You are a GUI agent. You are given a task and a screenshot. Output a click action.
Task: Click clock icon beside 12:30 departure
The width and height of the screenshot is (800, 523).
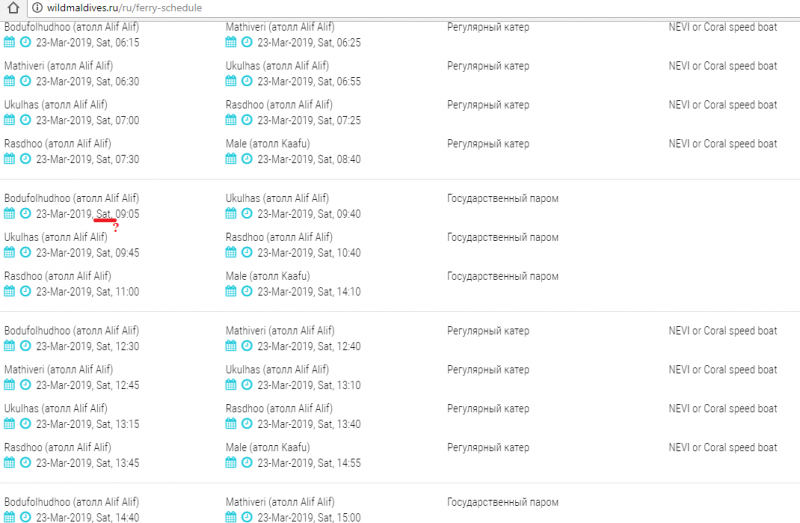tap(25, 346)
